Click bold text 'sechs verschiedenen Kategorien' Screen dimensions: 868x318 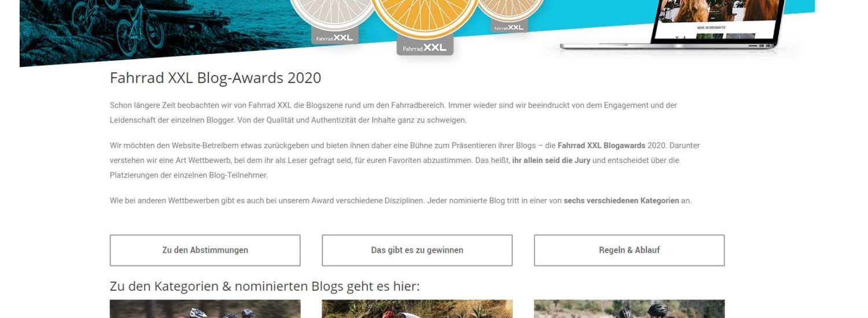[x=621, y=201]
